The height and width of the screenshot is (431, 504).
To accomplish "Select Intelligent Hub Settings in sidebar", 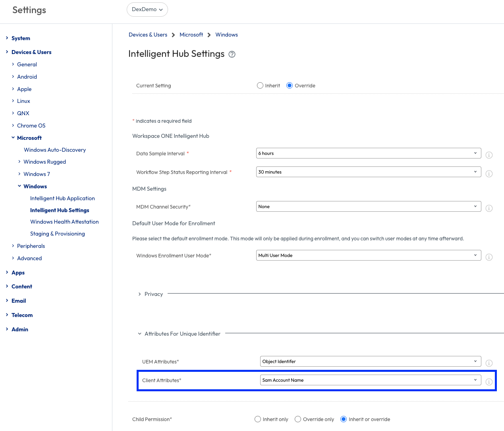I will [60, 210].
